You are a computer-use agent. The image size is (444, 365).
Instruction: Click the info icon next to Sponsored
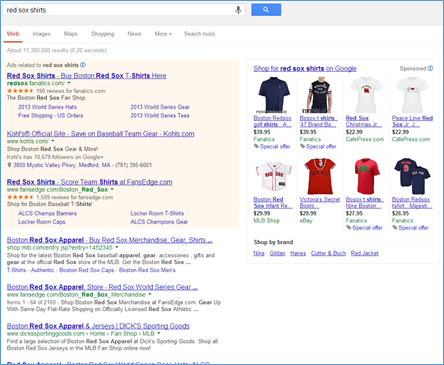[430, 68]
